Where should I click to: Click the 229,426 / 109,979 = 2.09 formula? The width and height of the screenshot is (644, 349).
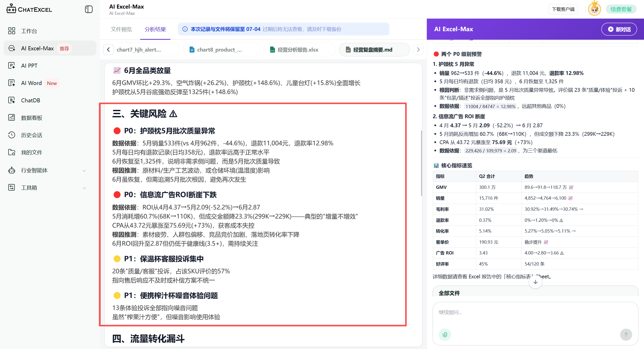tap(491, 151)
